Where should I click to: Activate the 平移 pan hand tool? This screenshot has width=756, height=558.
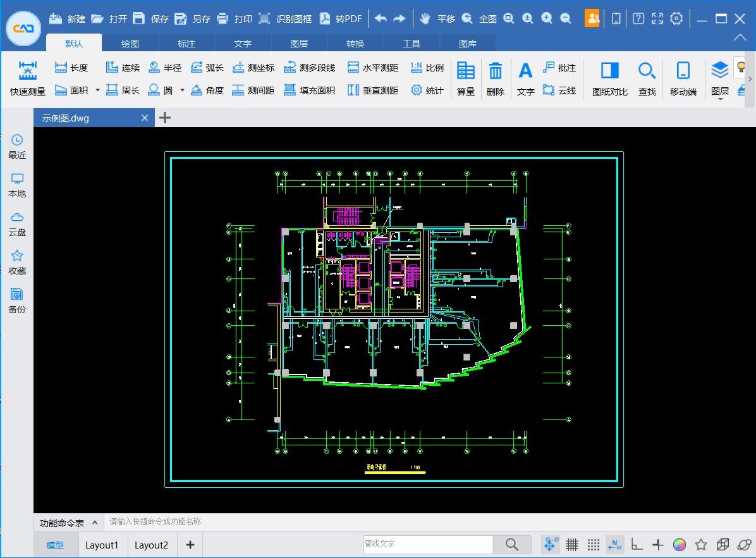[x=437, y=19]
